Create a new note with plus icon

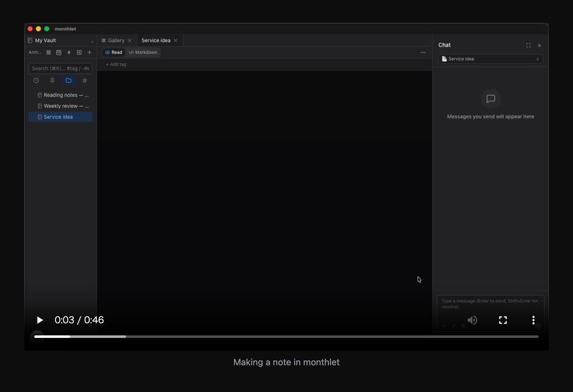click(89, 52)
